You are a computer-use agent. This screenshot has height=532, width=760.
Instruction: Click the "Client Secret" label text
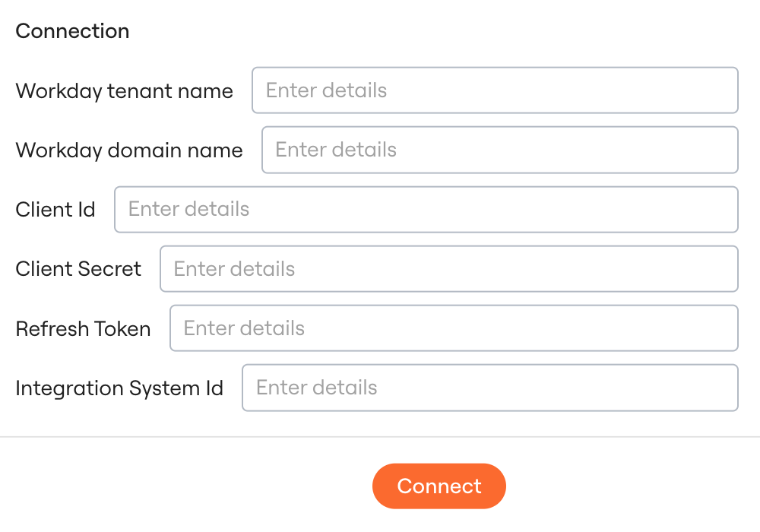click(78, 269)
